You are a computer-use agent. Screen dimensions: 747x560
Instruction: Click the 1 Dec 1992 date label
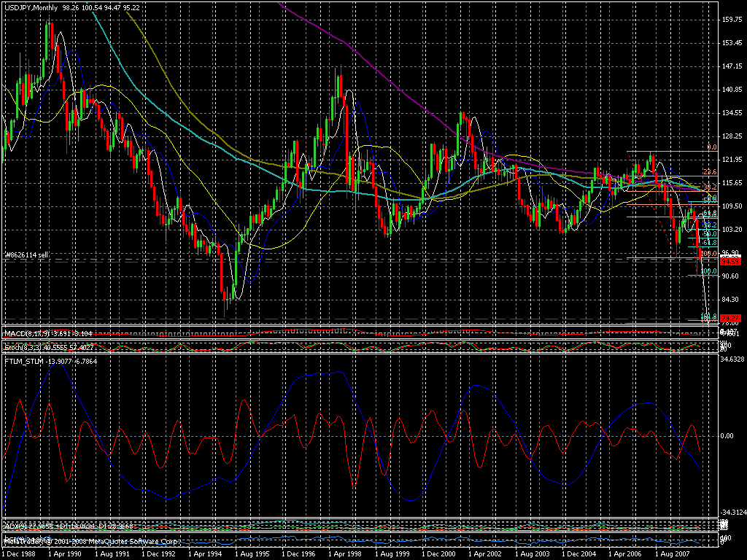point(158,554)
